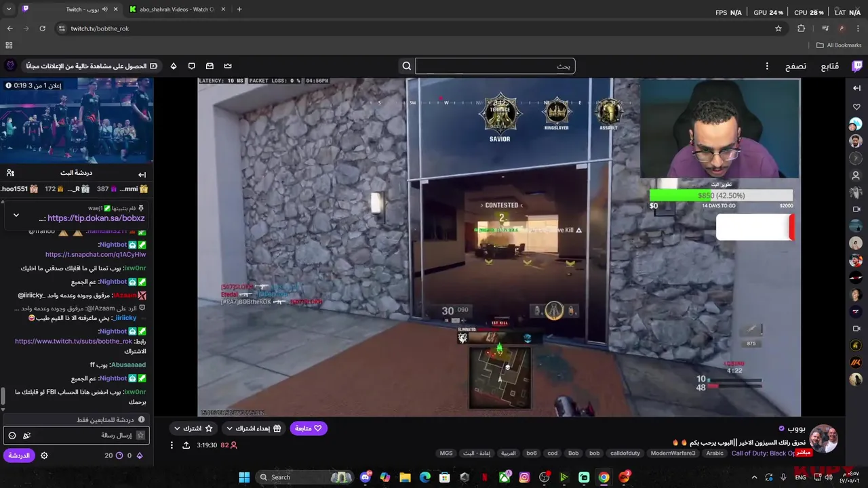This screenshot has height=488, width=868.
Task: Share the stream via share icon
Action: pos(186,445)
